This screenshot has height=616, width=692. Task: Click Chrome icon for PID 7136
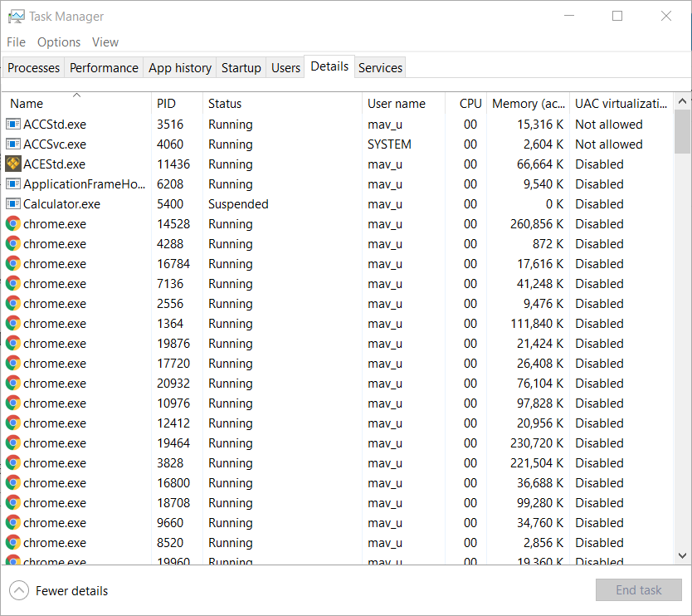[13, 283]
